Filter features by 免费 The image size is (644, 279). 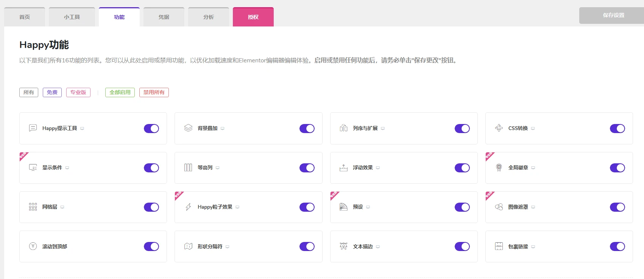pyautogui.click(x=52, y=92)
